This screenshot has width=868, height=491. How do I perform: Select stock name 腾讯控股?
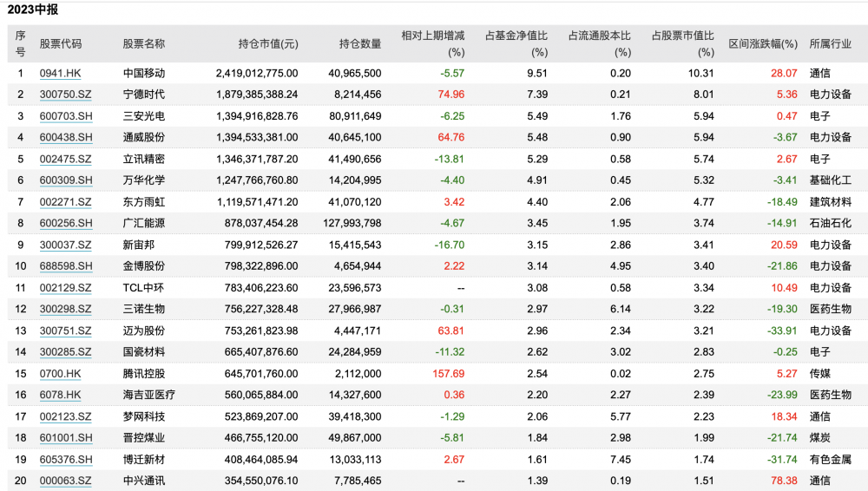point(144,374)
